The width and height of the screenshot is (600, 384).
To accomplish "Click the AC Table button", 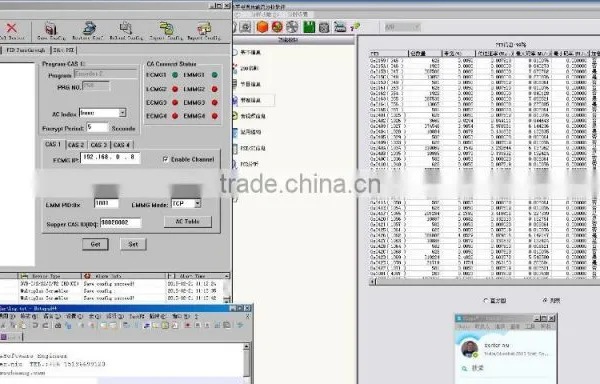I will (x=188, y=221).
